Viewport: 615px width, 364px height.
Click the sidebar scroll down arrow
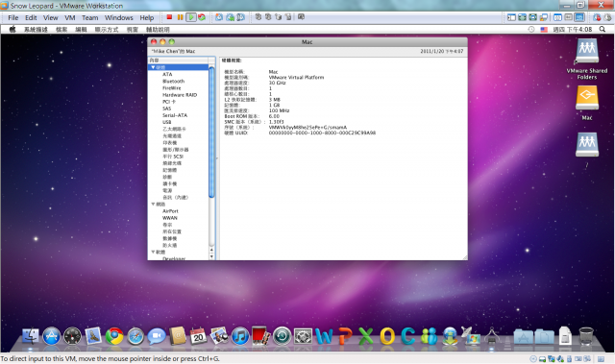click(x=211, y=256)
